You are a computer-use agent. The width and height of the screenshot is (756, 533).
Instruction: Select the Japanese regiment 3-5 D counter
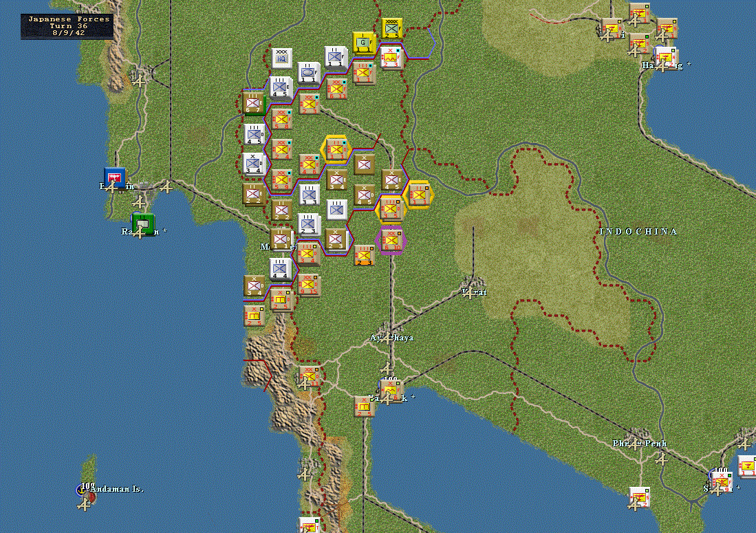[x=391, y=209]
